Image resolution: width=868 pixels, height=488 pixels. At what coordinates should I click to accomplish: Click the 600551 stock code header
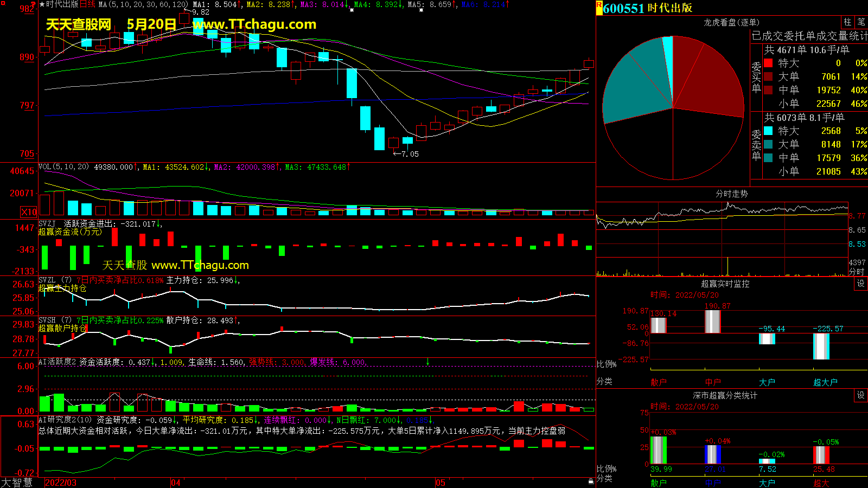coord(623,8)
